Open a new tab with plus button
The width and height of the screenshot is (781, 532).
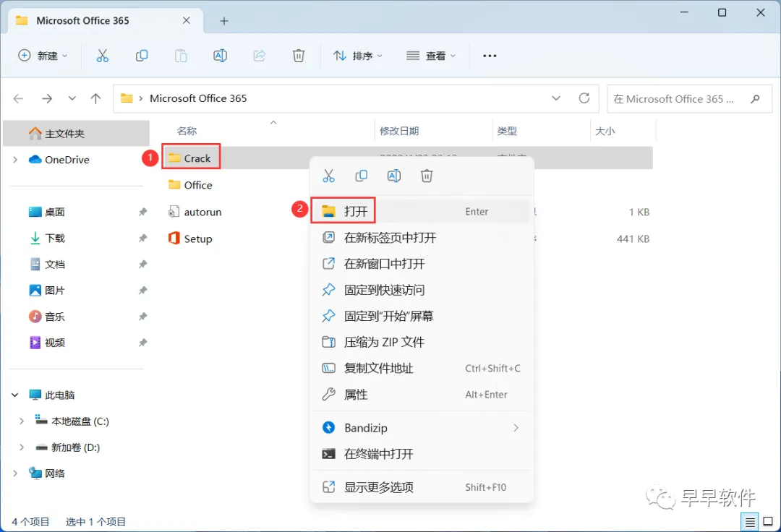point(224,21)
